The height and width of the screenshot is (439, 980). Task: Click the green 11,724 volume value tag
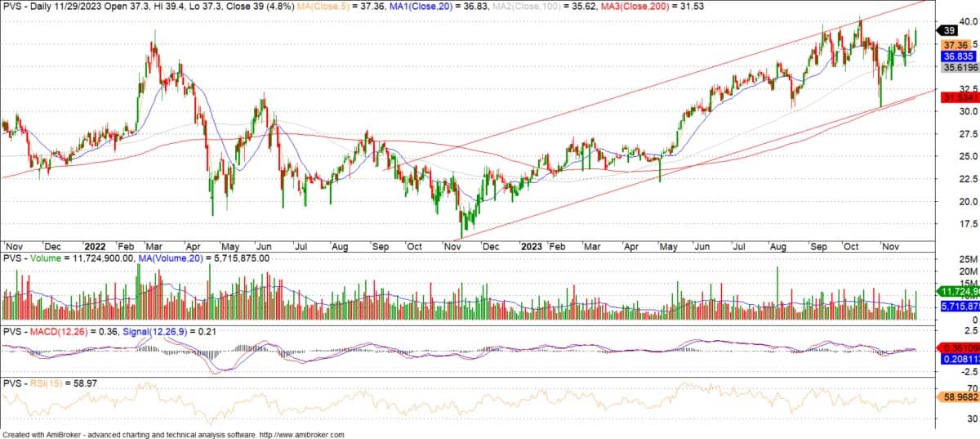point(959,292)
